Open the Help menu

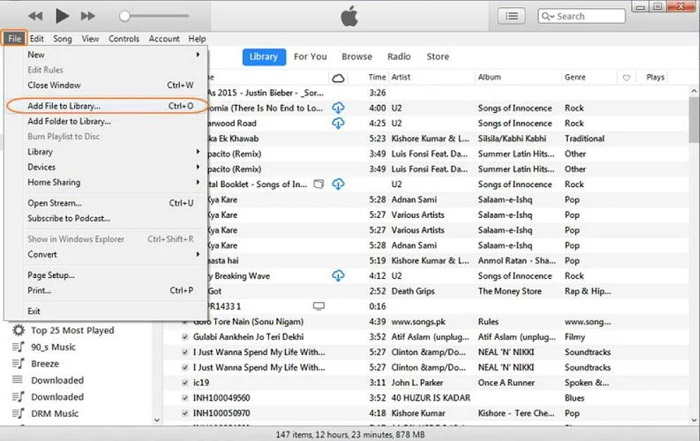coord(197,39)
